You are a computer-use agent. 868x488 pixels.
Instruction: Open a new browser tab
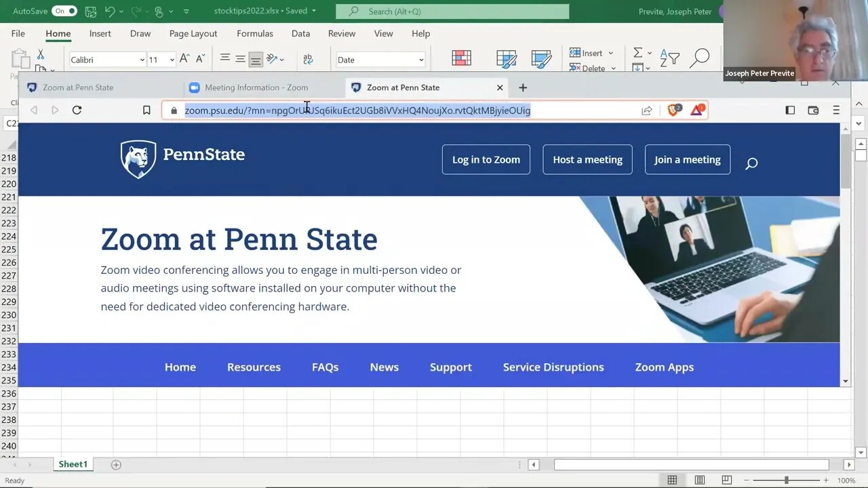(523, 87)
